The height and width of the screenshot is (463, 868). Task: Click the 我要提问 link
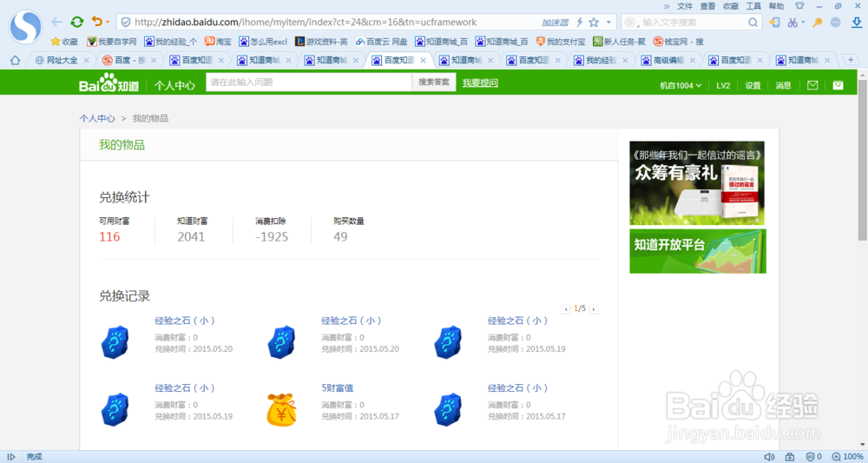(480, 83)
